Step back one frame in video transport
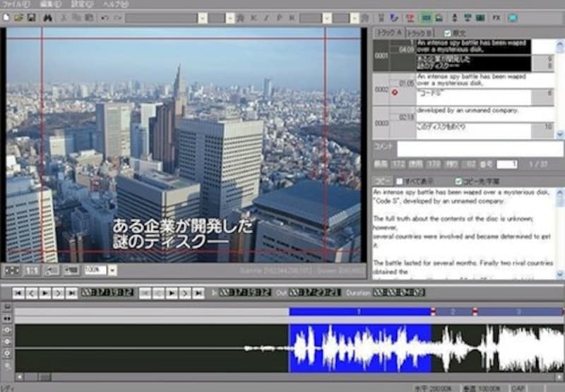 tap(32, 293)
